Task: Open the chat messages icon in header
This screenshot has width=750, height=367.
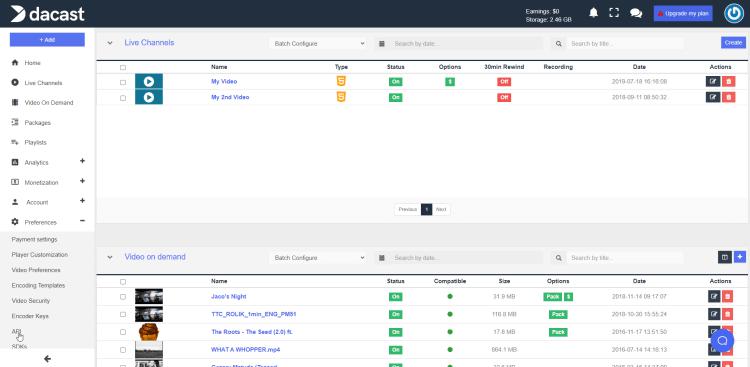Action: (x=636, y=13)
